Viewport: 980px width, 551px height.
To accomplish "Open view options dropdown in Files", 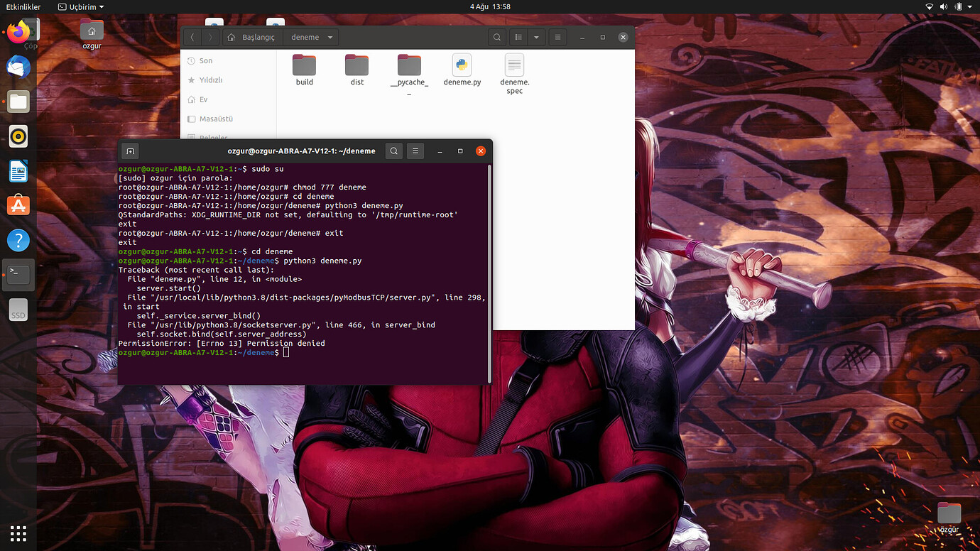I will (x=536, y=37).
